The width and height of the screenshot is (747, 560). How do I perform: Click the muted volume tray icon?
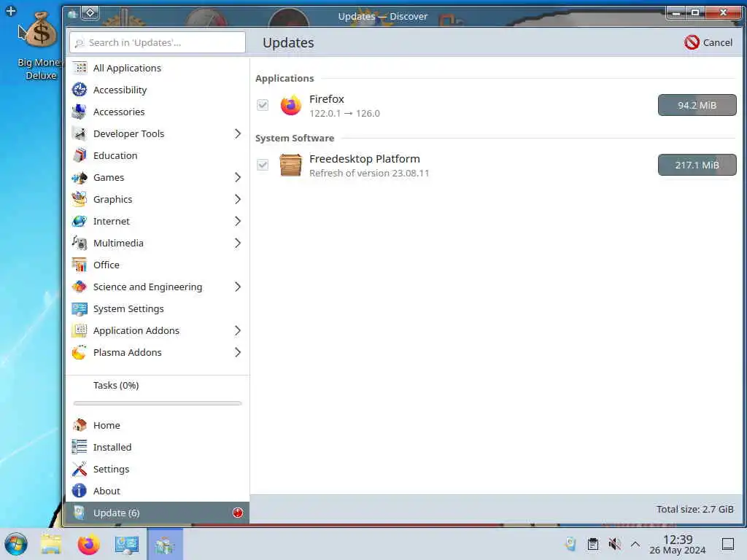tap(614, 544)
